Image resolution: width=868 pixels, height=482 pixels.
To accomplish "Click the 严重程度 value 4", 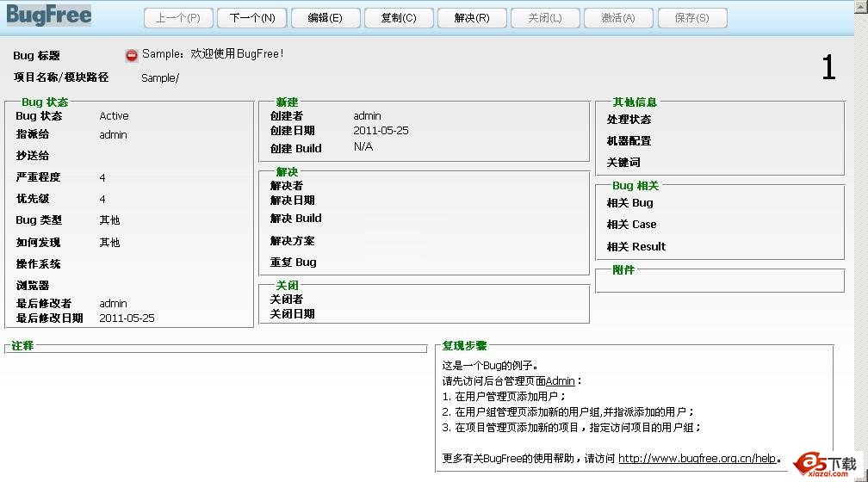I will [x=102, y=177].
